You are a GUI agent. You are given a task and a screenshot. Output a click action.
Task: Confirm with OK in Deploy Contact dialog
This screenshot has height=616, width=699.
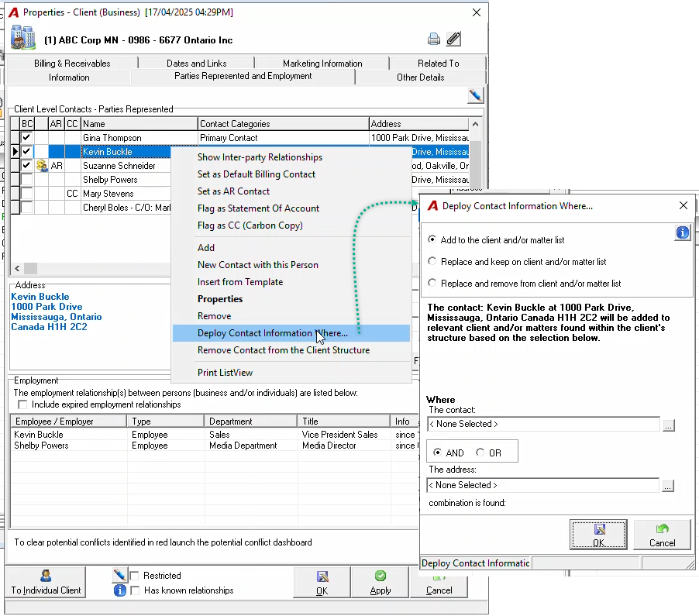(x=598, y=535)
